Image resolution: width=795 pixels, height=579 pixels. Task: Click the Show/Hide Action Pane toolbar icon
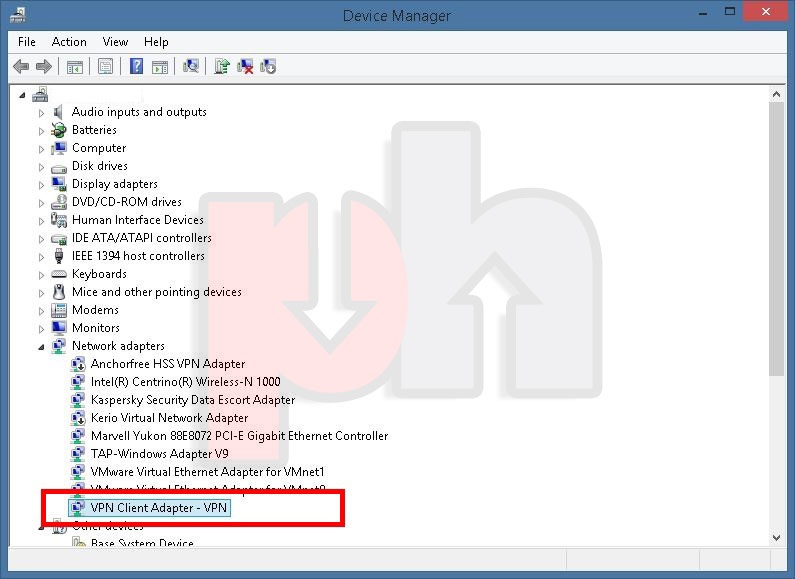[160, 66]
